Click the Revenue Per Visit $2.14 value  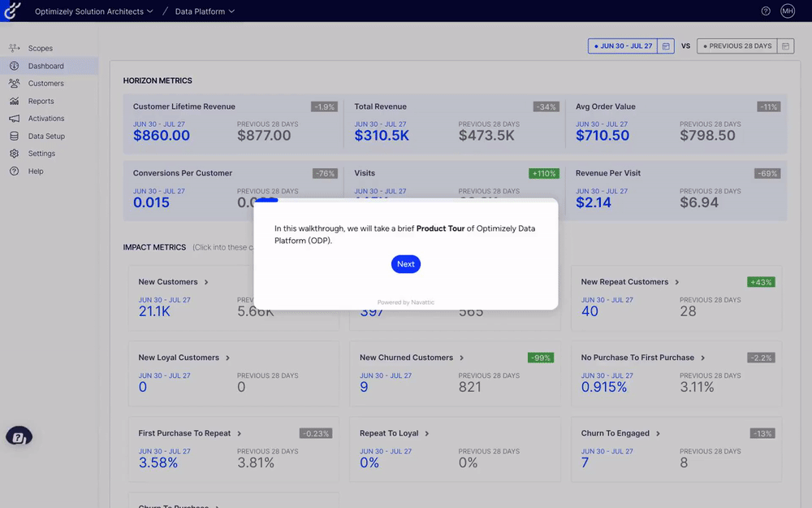tap(594, 202)
